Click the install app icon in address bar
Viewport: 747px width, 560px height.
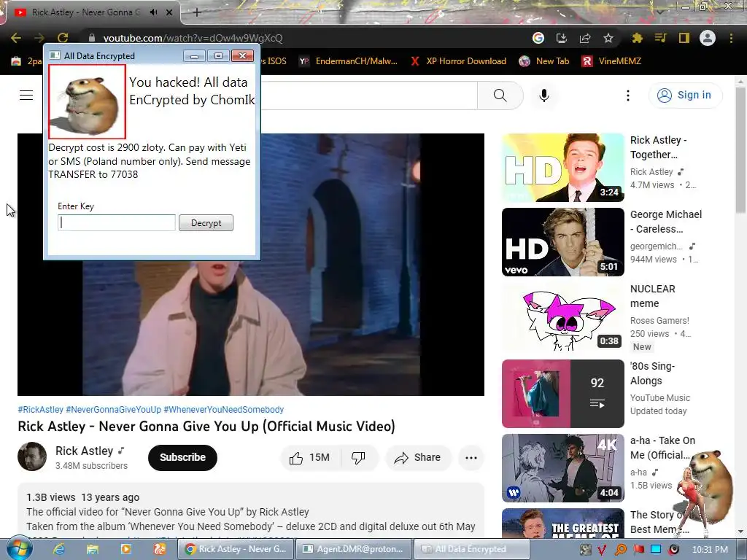coord(562,38)
